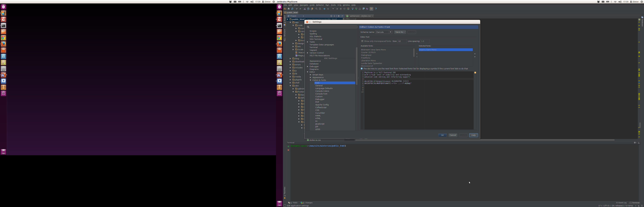Click the settings search input field

(x=332, y=27)
